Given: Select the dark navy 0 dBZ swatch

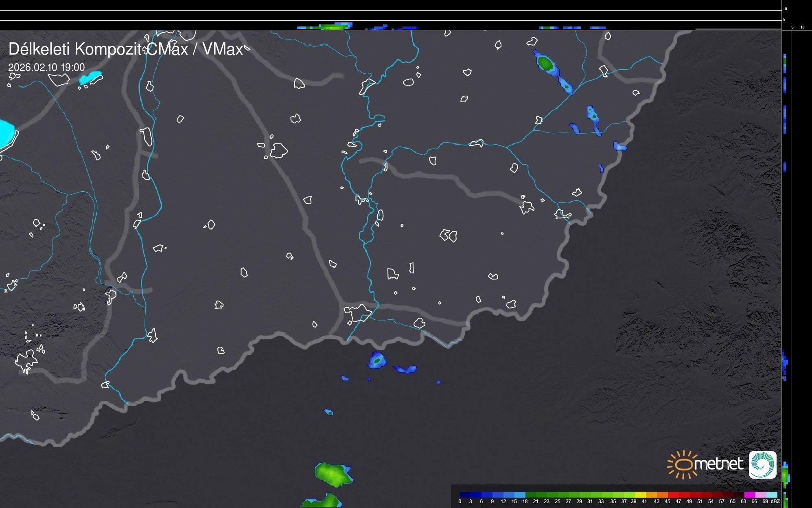Looking at the screenshot, I should tap(464, 495).
